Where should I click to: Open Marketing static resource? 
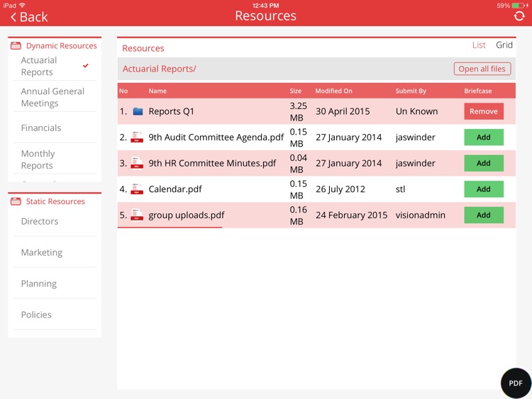[x=55, y=252]
